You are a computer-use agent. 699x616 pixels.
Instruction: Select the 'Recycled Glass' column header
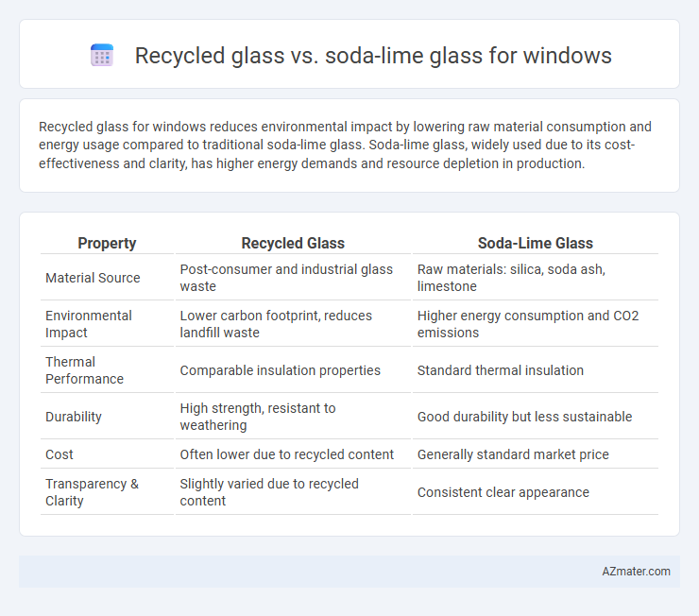click(293, 243)
